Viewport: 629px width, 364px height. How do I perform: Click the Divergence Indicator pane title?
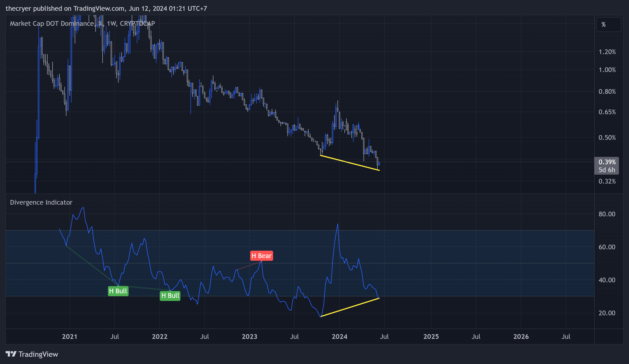pos(41,202)
